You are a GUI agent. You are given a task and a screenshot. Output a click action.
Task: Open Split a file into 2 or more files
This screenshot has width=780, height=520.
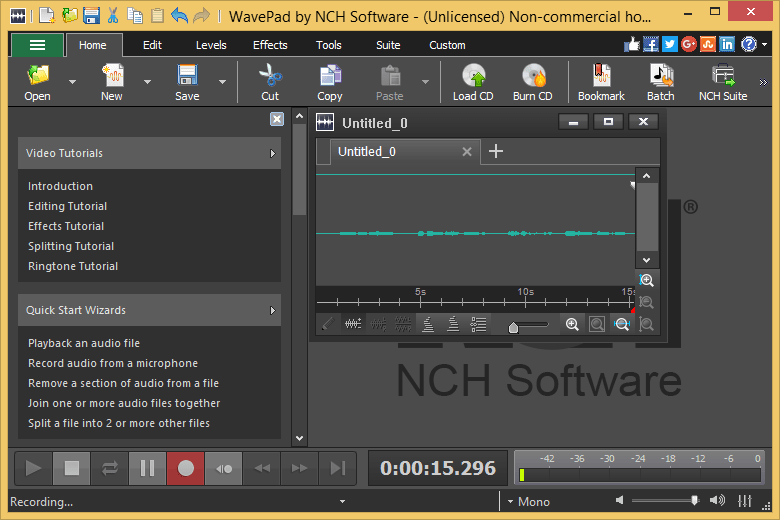119,423
